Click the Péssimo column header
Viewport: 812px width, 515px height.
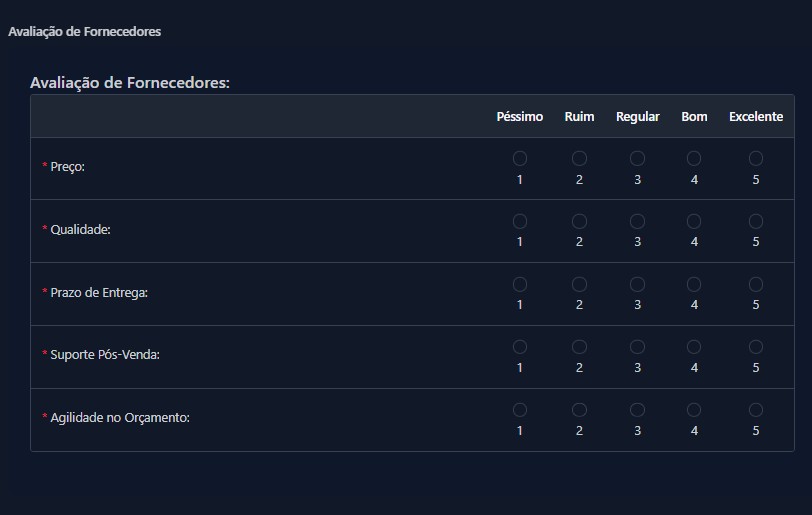tap(520, 117)
